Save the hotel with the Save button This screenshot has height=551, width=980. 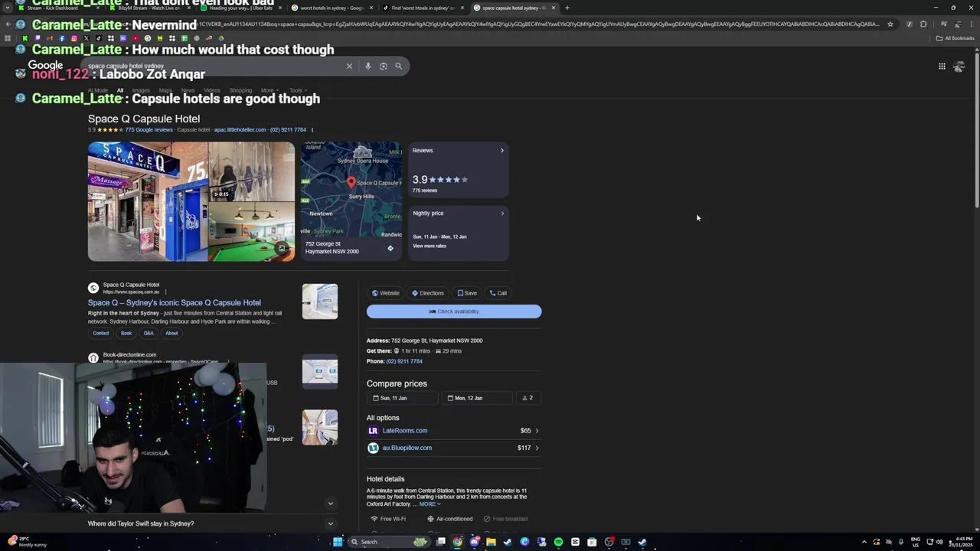[x=467, y=293]
